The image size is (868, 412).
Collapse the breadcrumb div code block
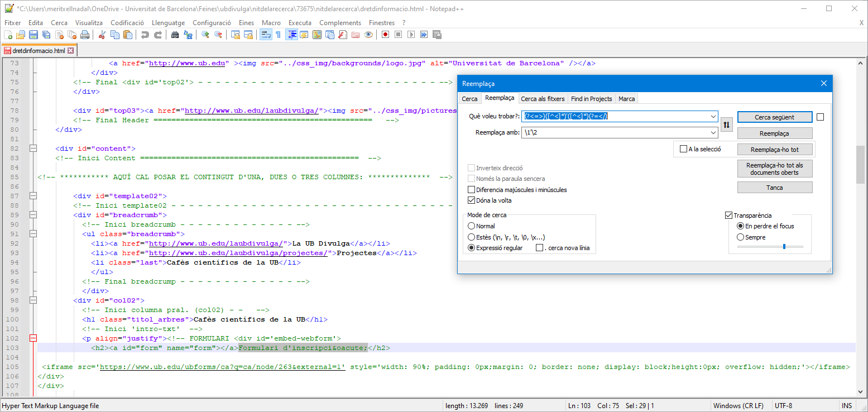(32, 214)
